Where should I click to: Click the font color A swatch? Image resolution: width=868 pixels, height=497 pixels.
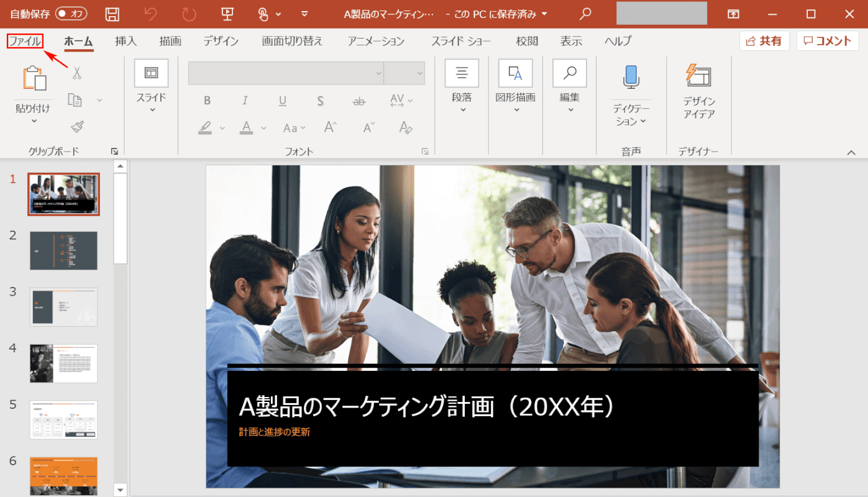tap(247, 127)
